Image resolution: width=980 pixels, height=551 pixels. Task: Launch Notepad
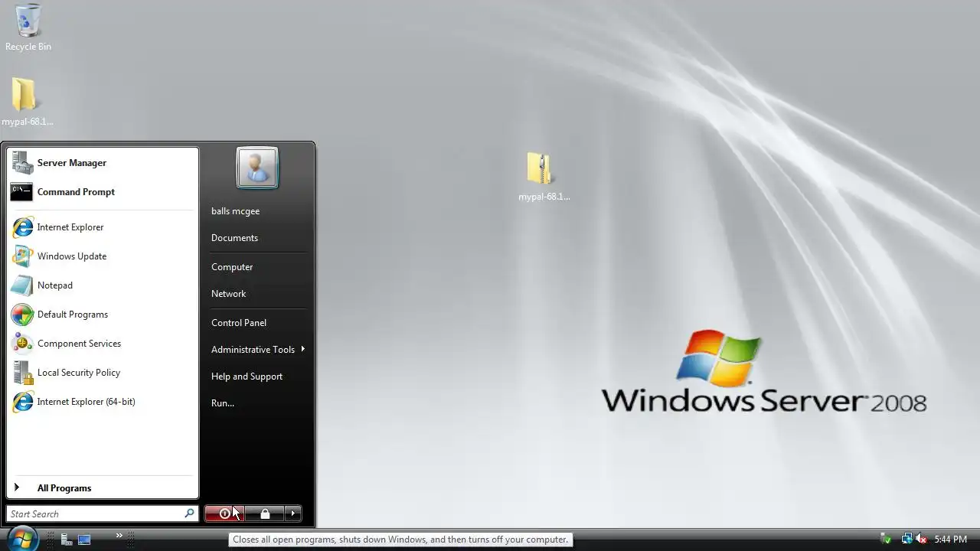pos(103,285)
